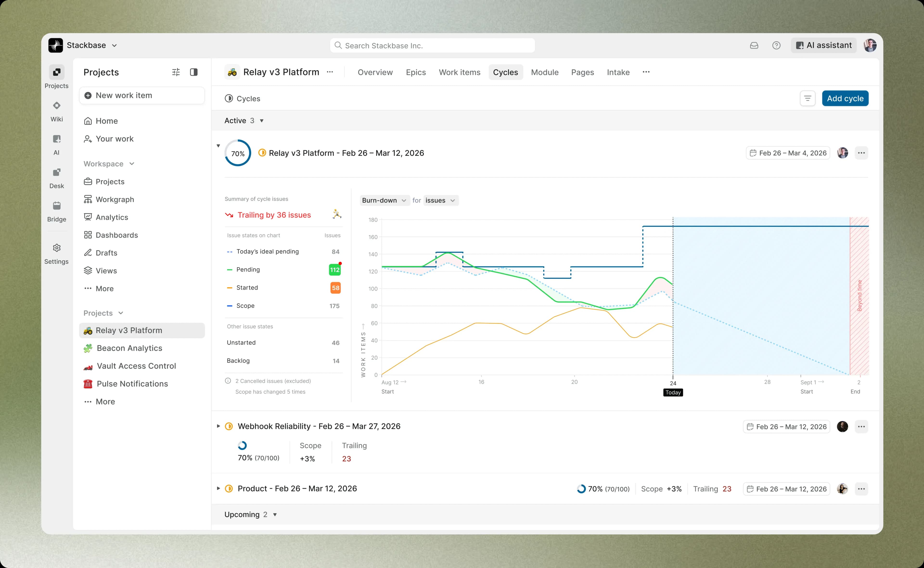The height and width of the screenshot is (568, 924).
Task: Click the info icon beside Cancelled issues
Action: point(228,381)
